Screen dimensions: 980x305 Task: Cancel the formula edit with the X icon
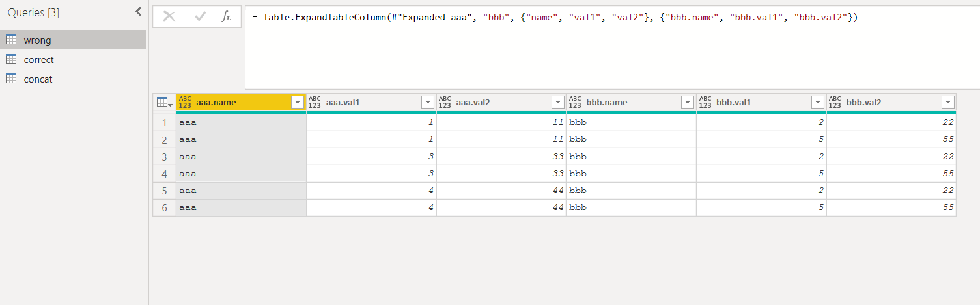coord(169,17)
